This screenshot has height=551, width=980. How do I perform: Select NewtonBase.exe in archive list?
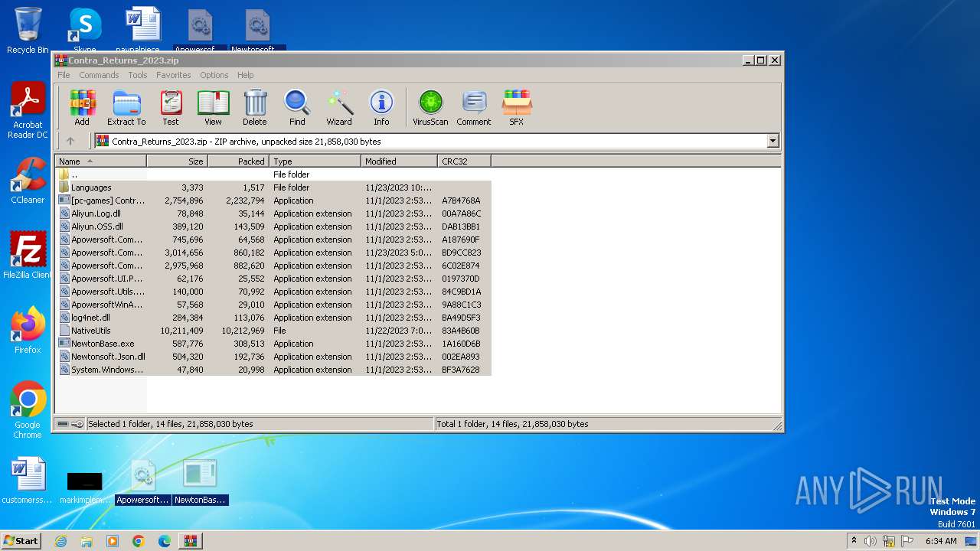point(273,344)
